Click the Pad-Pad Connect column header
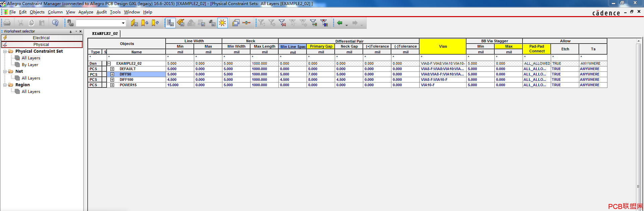644x211 pixels. point(537,49)
